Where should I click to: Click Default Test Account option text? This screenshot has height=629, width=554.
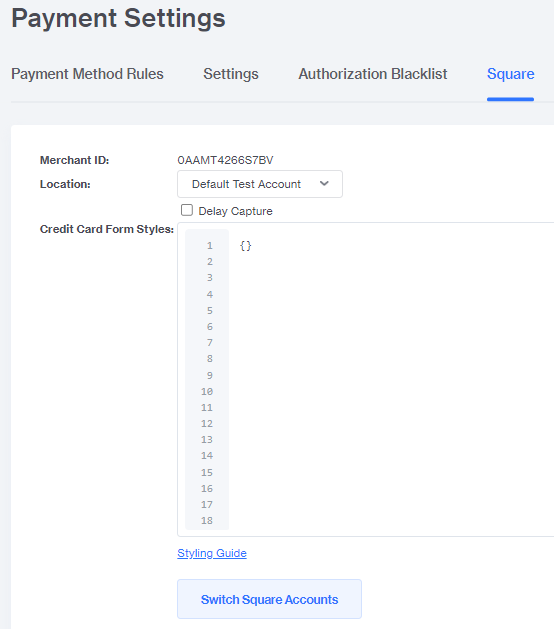point(246,184)
